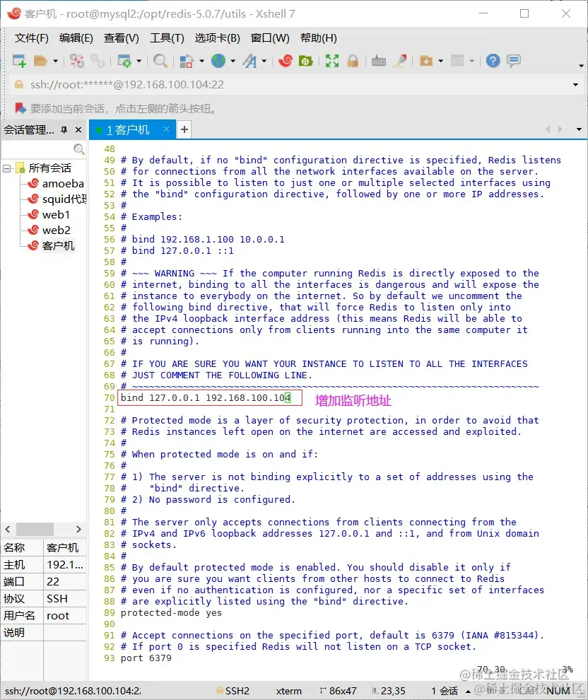Open the session folder icon
The image size is (588, 700).
click(x=40, y=61)
